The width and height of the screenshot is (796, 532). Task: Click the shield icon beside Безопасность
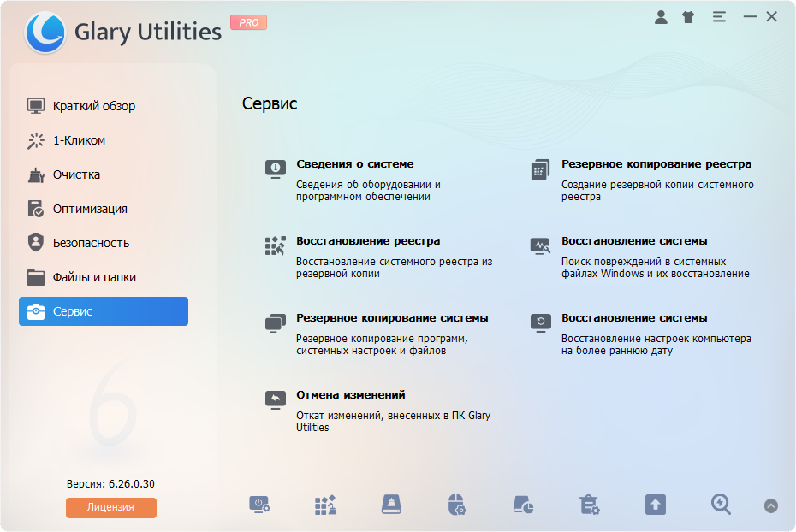pos(36,242)
